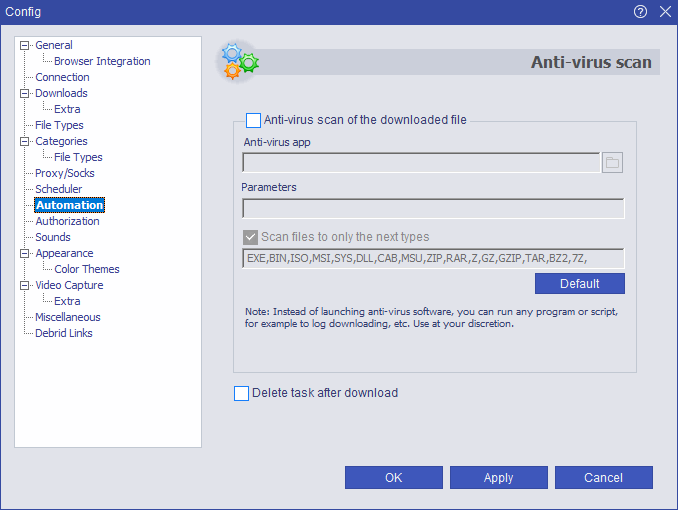Browse for anti-virus app with folder icon
This screenshot has height=510, width=678.
pos(612,163)
